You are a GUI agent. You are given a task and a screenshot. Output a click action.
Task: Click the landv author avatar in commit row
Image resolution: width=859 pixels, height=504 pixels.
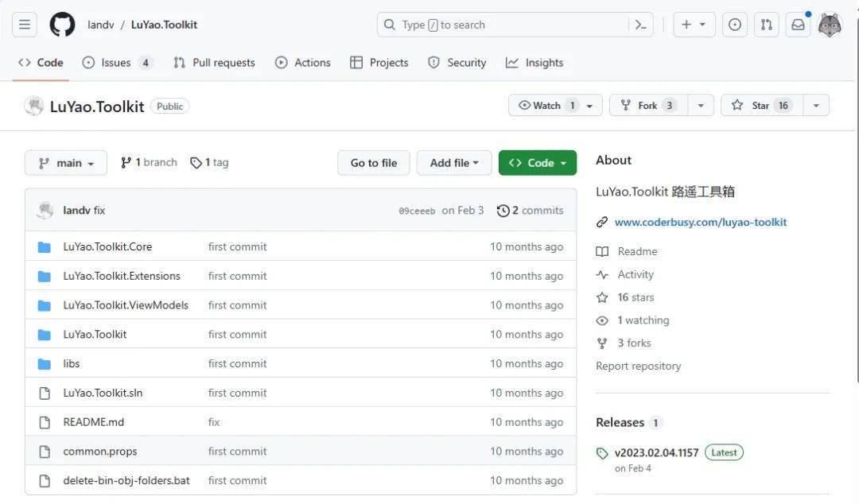(x=45, y=211)
